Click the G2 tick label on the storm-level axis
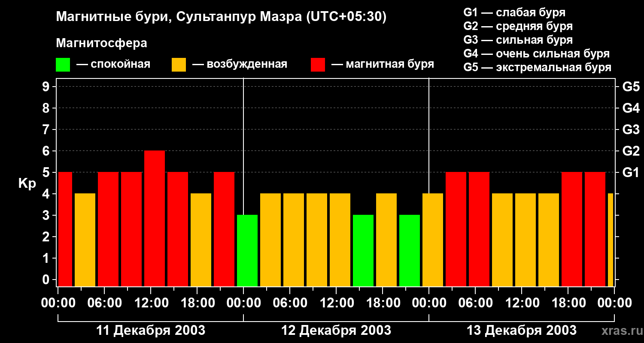 631,151
